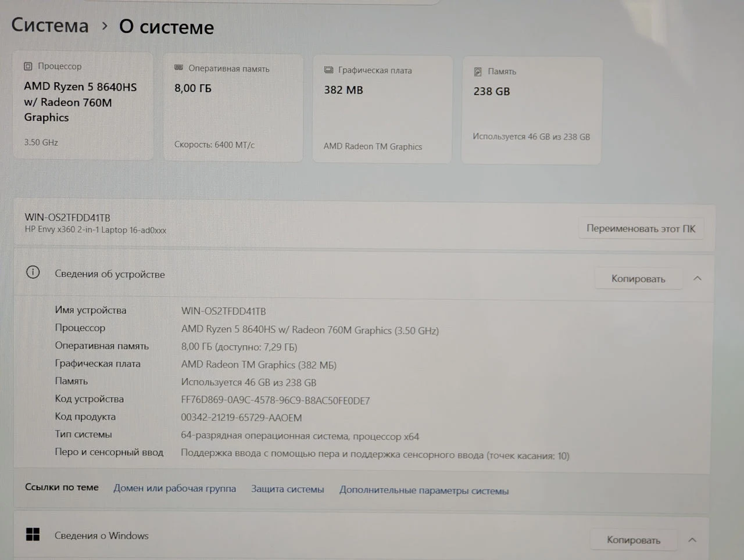Click the Windows logo beside Сведения о Windows
The width and height of the screenshot is (744, 560).
click(33, 534)
